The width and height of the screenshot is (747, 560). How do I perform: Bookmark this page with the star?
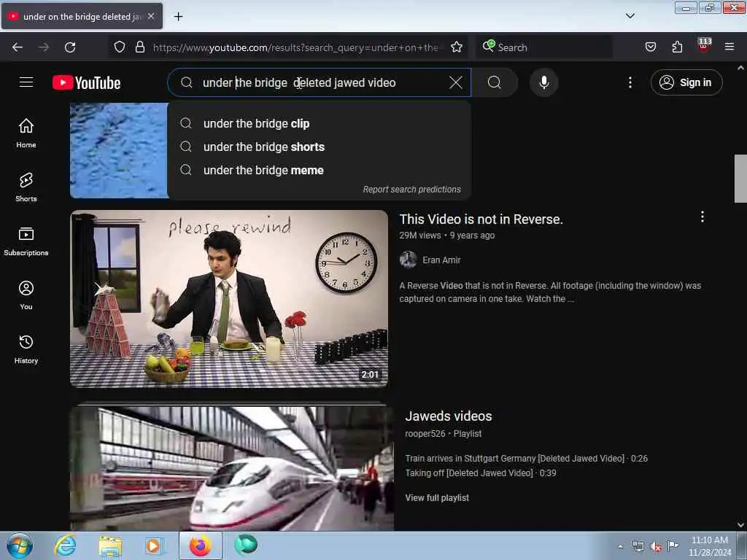coord(457,47)
